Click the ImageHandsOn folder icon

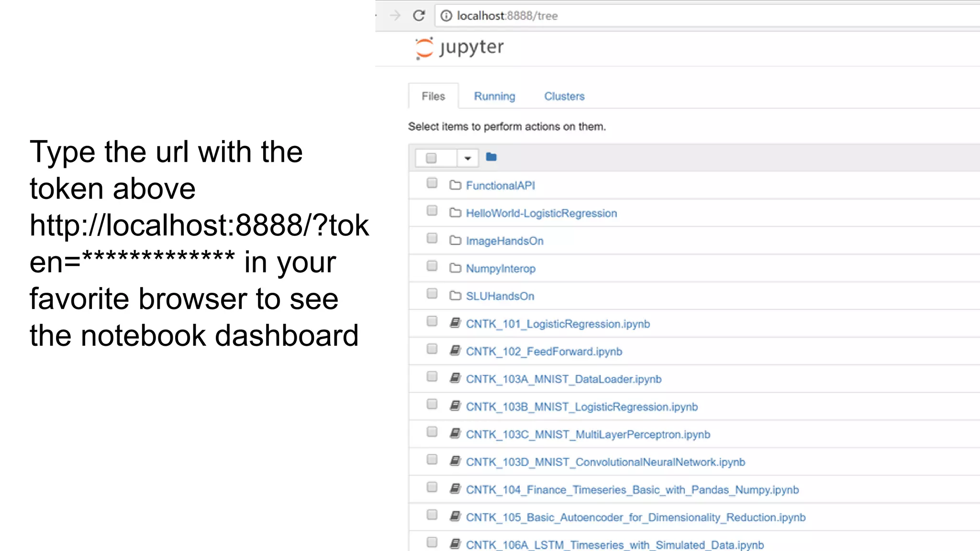click(455, 241)
